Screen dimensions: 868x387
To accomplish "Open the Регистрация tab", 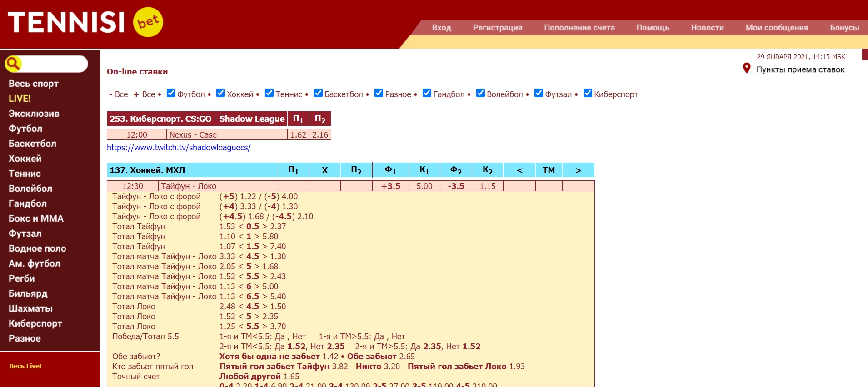I will (498, 28).
